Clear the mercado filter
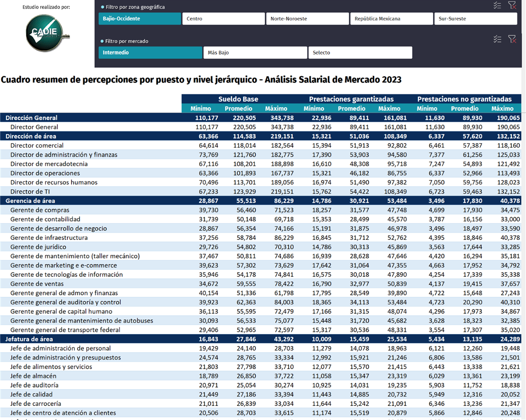Image resolution: width=526 pixels, height=420 pixels. click(x=512, y=39)
